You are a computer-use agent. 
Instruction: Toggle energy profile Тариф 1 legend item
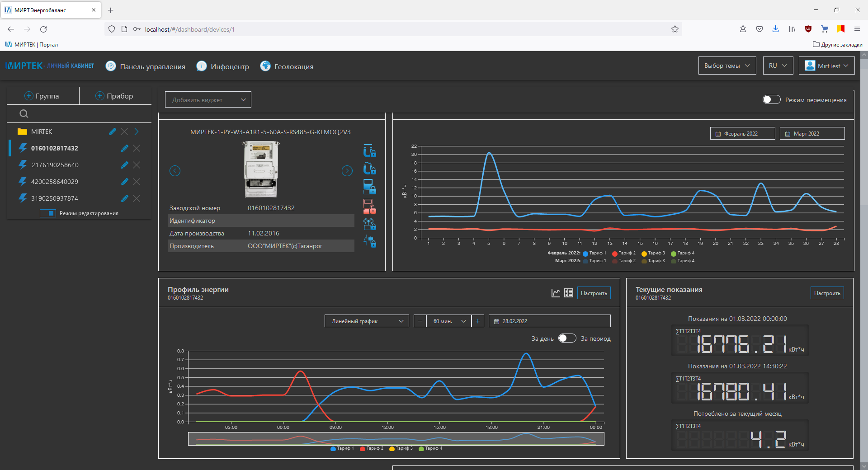(x=342, y=448)
